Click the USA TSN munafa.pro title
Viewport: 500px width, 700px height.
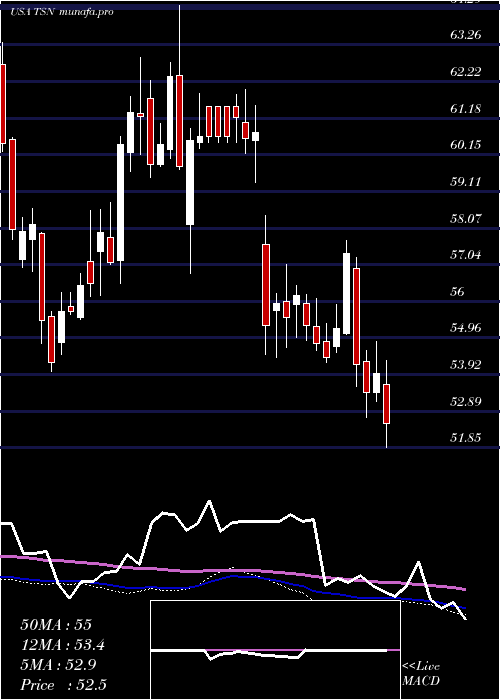pos(62,12)
